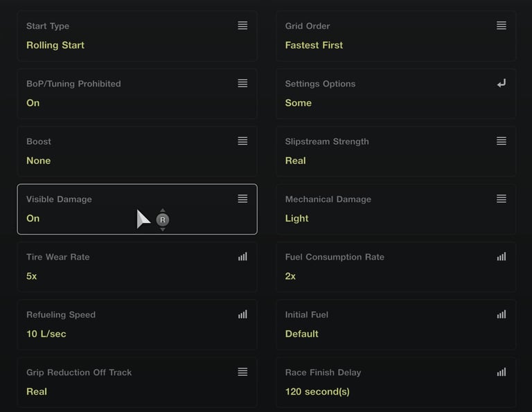Click the bar-level icon for Tire Wear Rate

pos(242,257)
